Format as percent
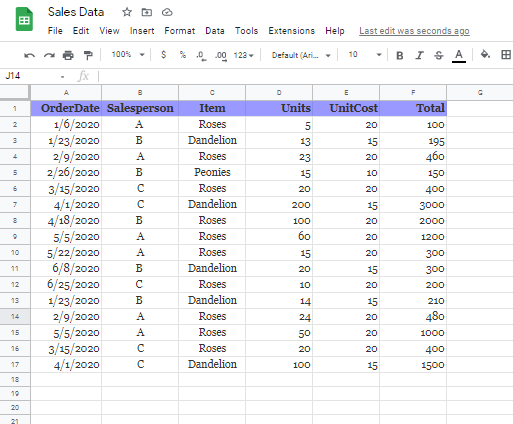The image size is (513, 424). (x=183, y=54)
